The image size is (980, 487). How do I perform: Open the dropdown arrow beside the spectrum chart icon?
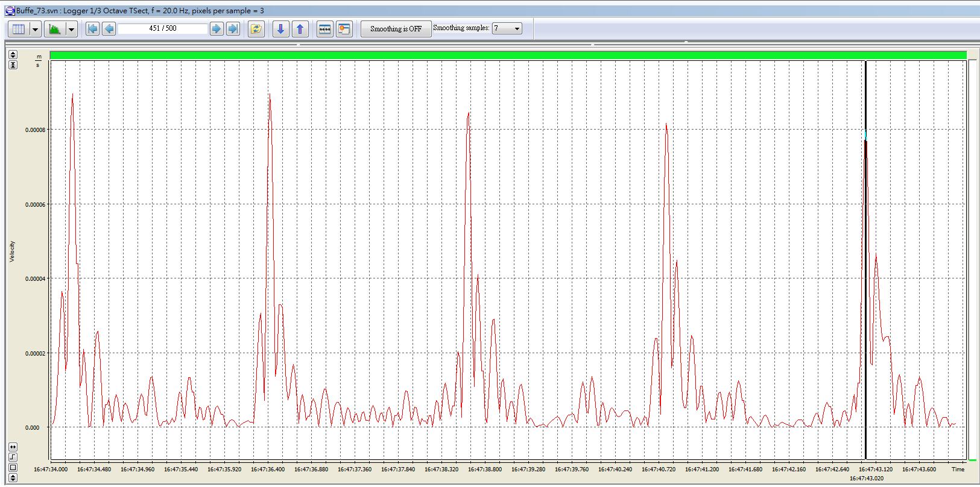tap(71, 29)
